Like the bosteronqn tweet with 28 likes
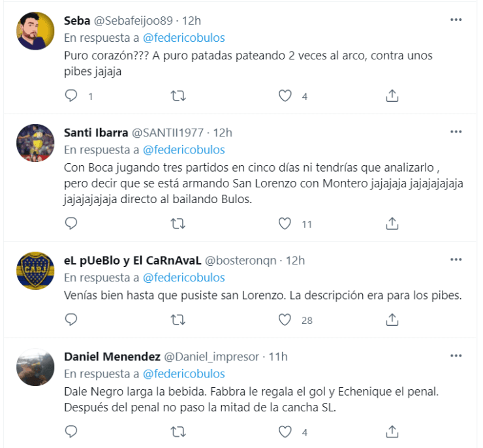 285,319
